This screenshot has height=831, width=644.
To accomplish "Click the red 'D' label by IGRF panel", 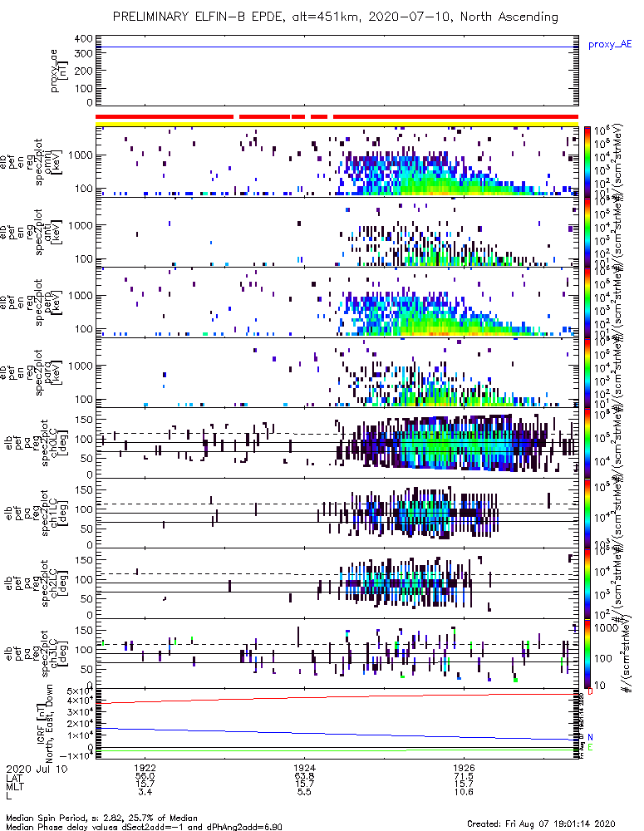I will [590, 692].
